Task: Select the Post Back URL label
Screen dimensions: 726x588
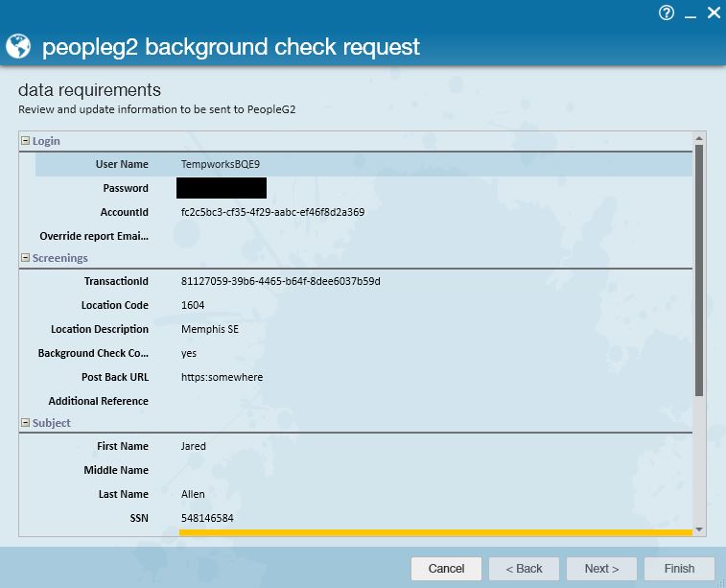Action: tap(115, 377)
